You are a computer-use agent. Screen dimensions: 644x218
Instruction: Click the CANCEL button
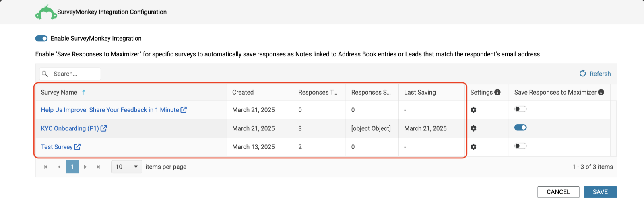(x=558, y=192)
